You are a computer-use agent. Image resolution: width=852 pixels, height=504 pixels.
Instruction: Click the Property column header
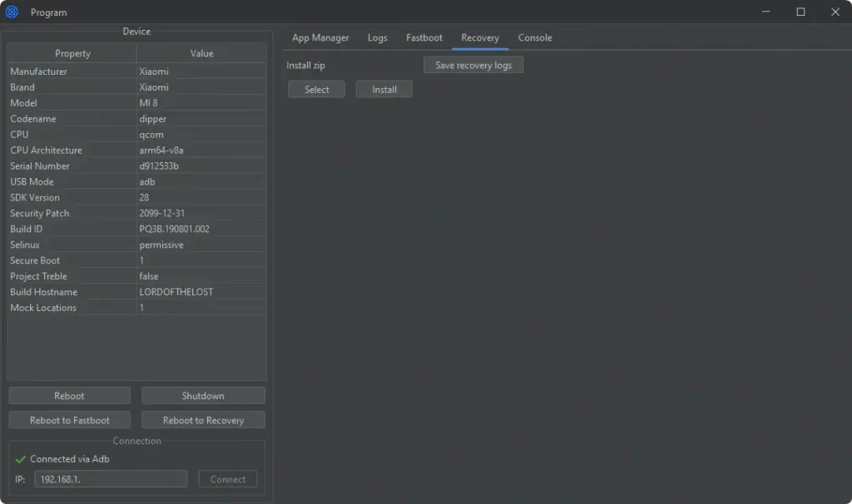click(x=72, y=53)
